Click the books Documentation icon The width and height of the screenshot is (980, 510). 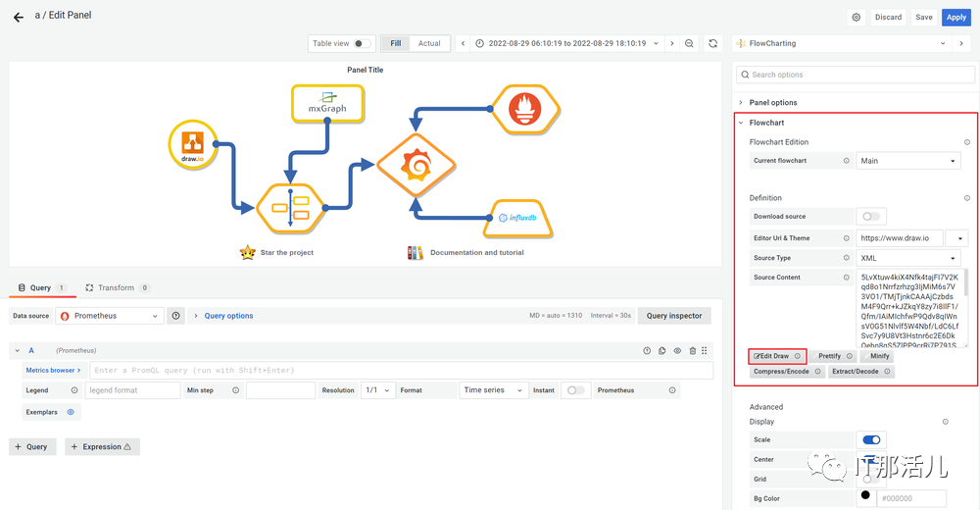click(415, 253)
